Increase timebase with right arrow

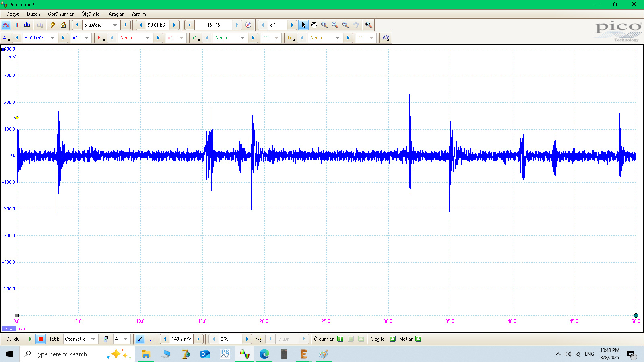coord(126,25)
